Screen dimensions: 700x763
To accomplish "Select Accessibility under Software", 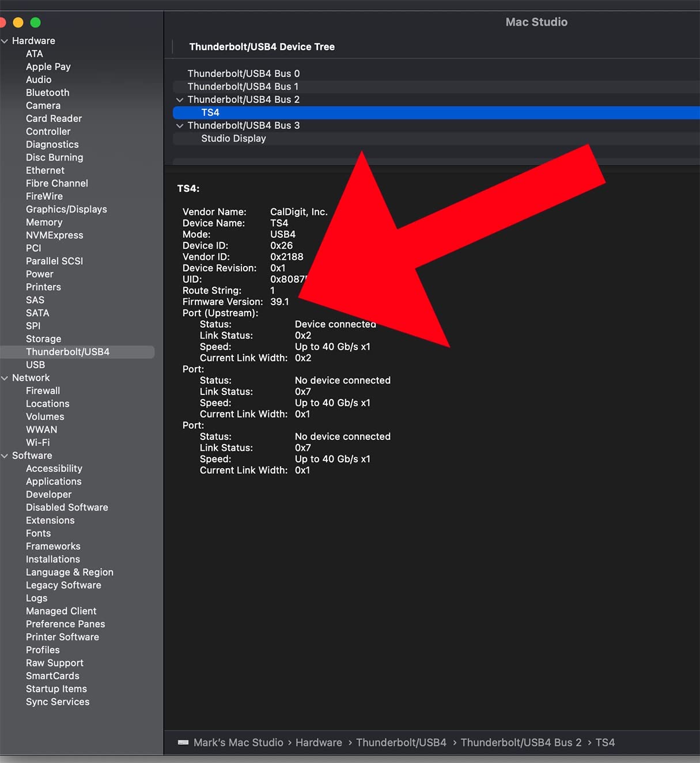I will (54, 468).
